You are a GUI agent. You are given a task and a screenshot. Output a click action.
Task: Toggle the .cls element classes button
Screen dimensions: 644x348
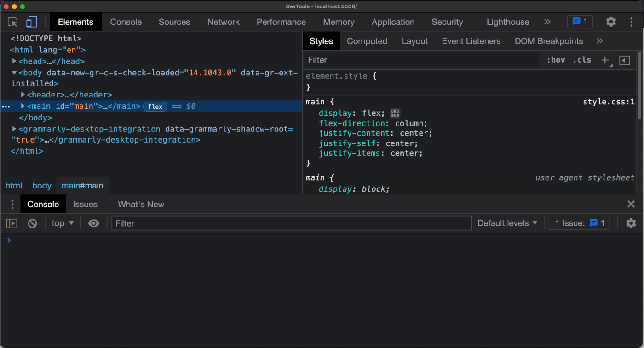[582, 60]
